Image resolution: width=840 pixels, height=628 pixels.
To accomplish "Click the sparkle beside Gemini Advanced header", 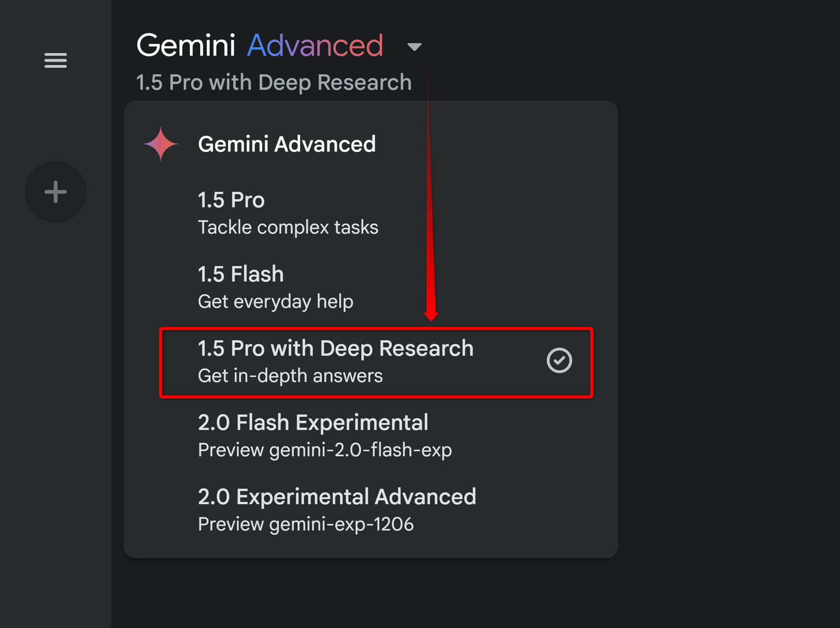I will click(x=159, y=143).
